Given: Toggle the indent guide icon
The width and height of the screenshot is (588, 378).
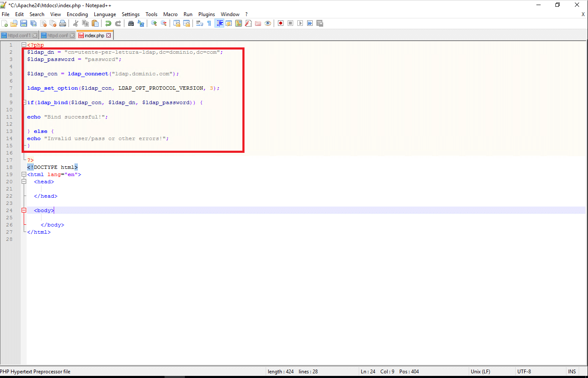Looking at the screenshot, I should point(219,23).
